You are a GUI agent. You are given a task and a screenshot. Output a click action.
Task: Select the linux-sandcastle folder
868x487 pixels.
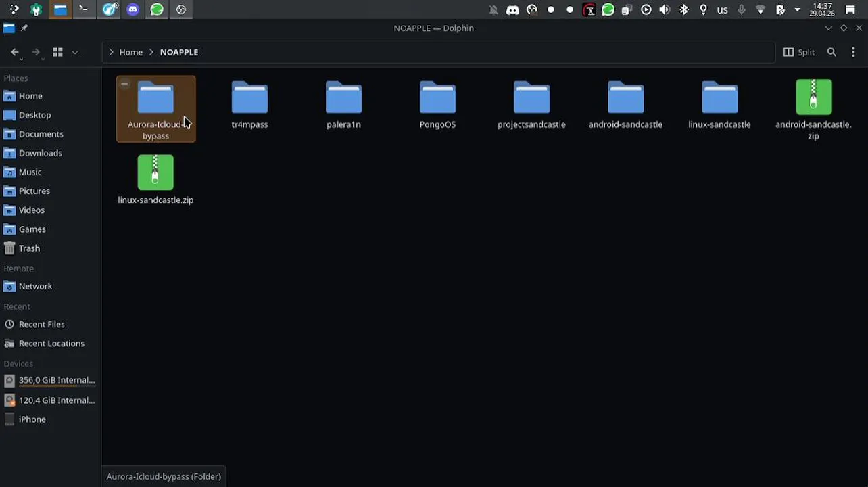[x=719, y=105]
